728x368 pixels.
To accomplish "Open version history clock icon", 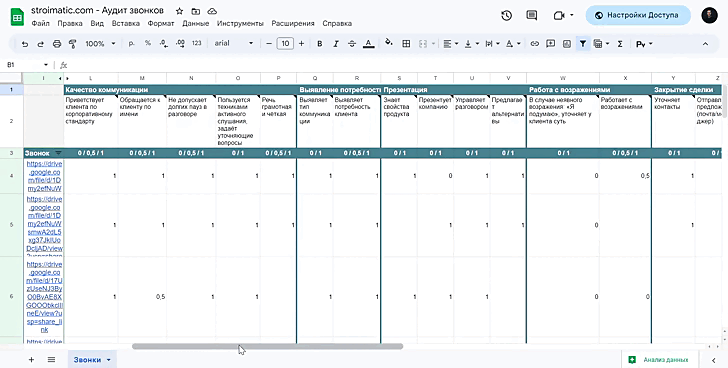I will coord(507,15).
